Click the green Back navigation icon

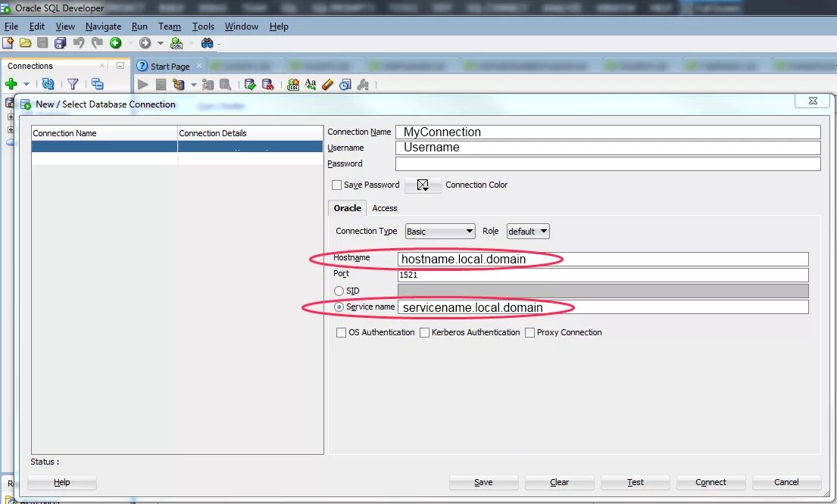115,42
